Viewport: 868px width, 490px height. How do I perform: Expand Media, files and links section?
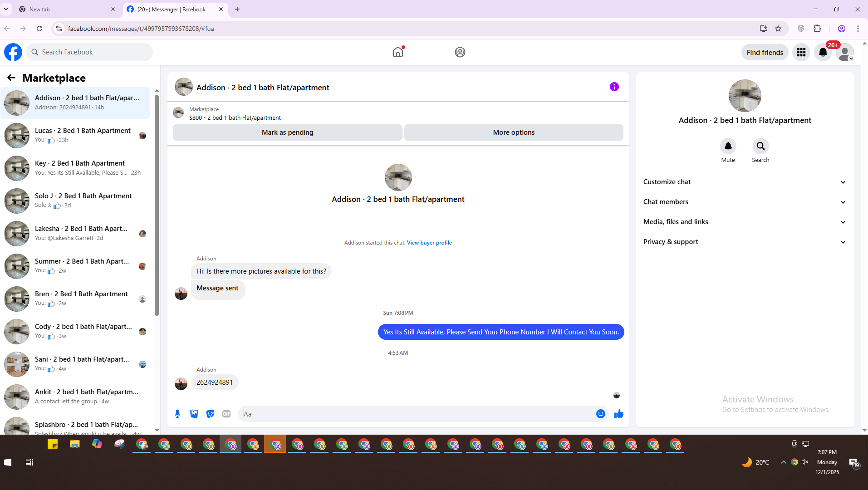point(745,222)
